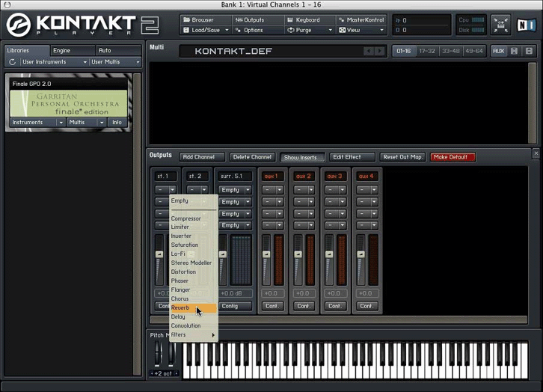Click the refresh libraries icon
The width and height of the screenshot is (543, 392).
tap(13, 62)
